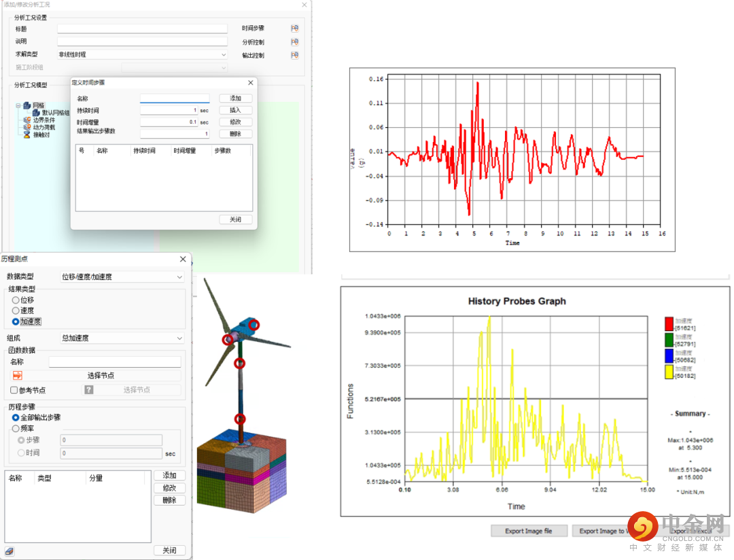Click the 名称 field in 历程测点

[x=115, y=362]
